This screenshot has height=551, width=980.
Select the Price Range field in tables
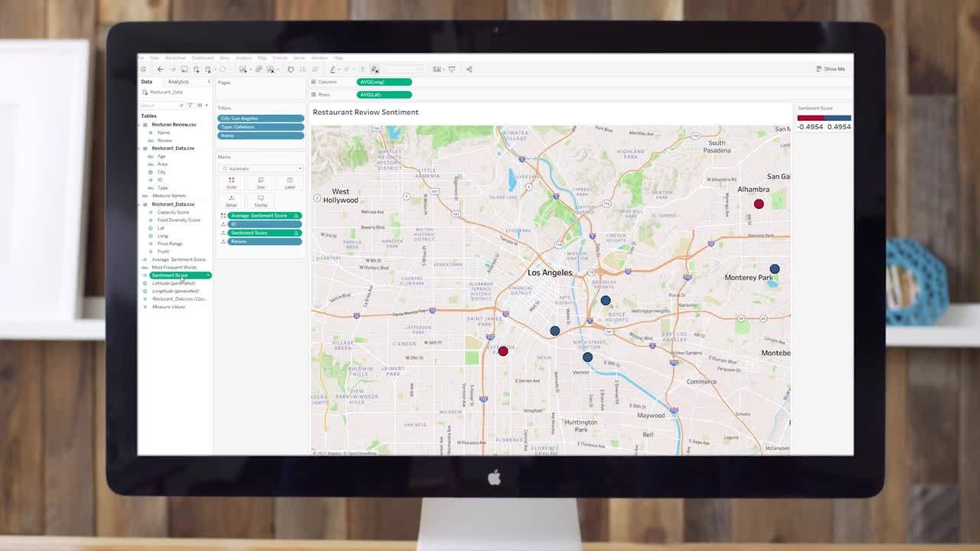169,243
